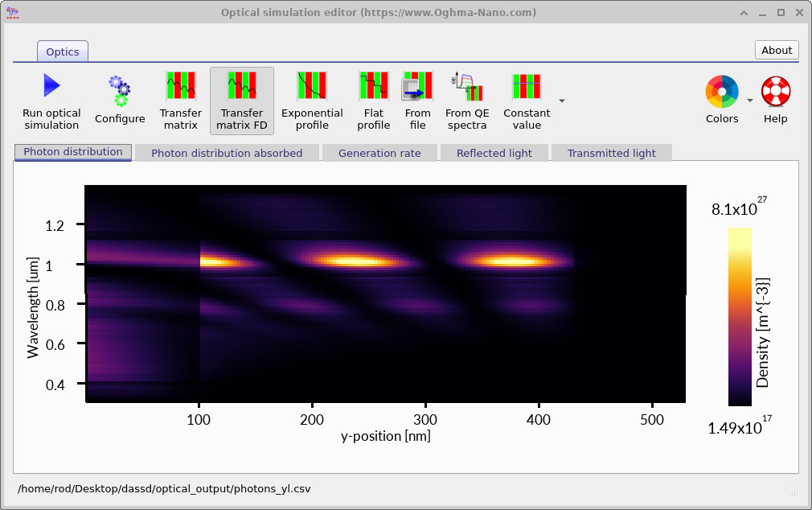Generate profile From QE spectra
This screenshot has height=510, width=812.
(467, 98)
